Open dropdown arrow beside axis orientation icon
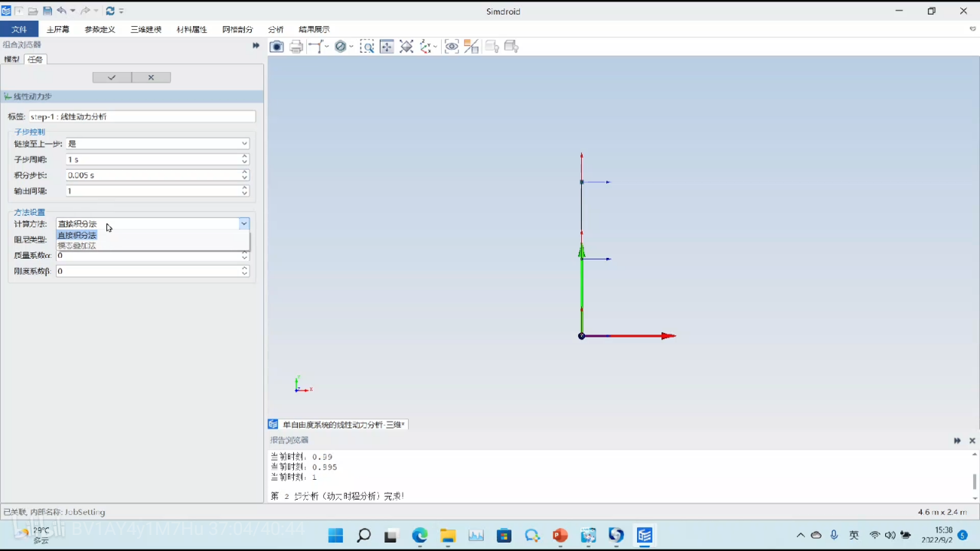This screenshot has height=551, width=980. pyautogui.click(x=435, y=47)
